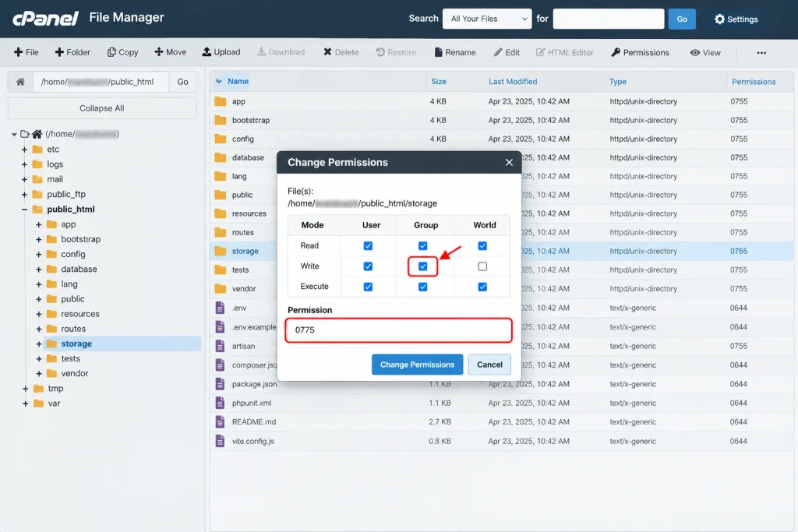Select the package.json row in the file list
This screenshot has height=532, width=798.
[x=501, y=384]
